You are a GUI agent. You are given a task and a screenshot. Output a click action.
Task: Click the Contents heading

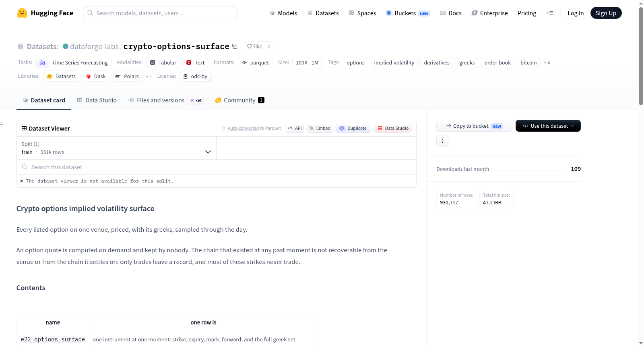[31, 288]
